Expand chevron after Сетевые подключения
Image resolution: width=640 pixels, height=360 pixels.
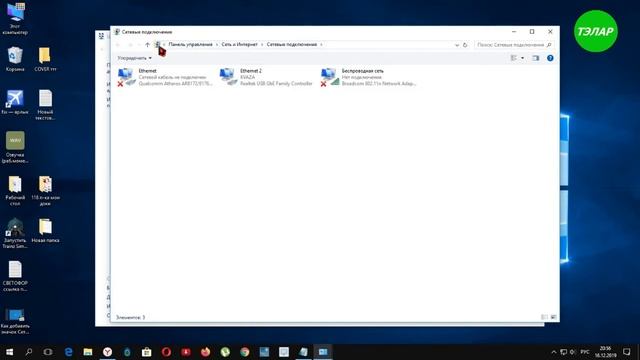pyautogui.click(x=322, y=44)
